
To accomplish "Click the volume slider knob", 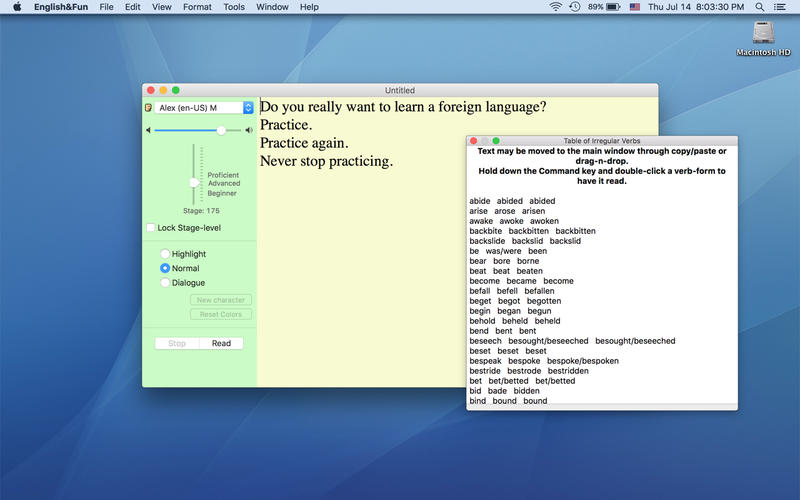I will click(221, 131).
